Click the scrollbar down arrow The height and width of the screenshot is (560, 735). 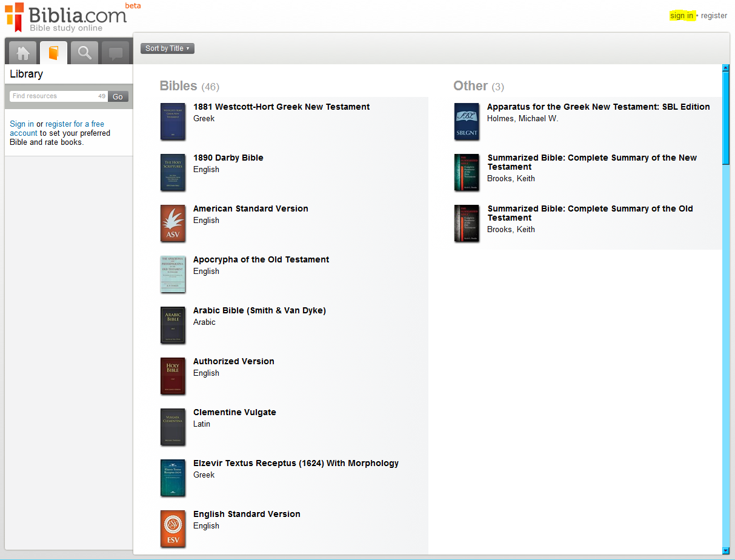point(726,550)
